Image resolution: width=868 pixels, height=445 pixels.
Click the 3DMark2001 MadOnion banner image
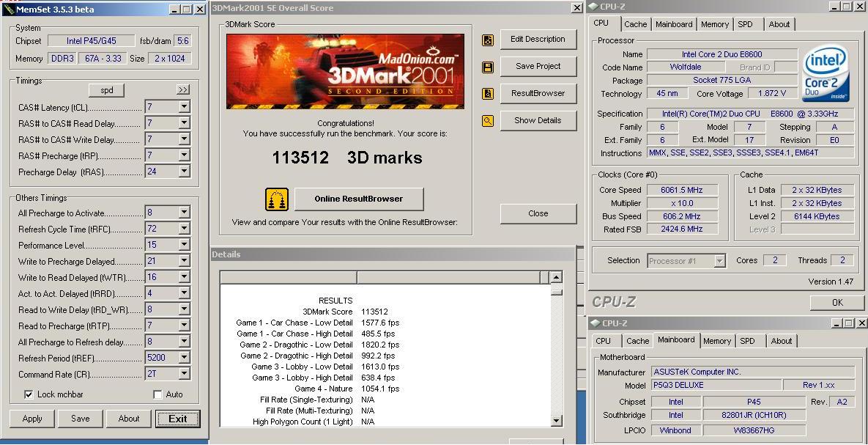click(346, 72)
